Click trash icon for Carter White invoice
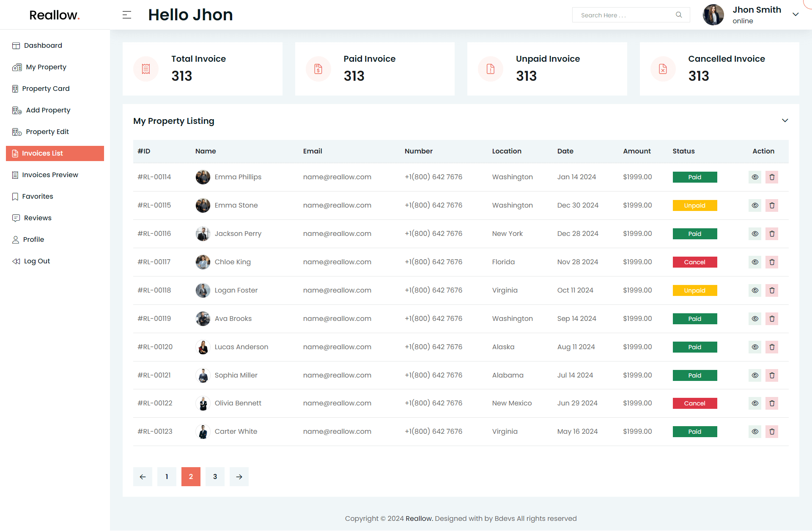Image resolution: width=812 pixels, height=531 pixels. (772, 432)
